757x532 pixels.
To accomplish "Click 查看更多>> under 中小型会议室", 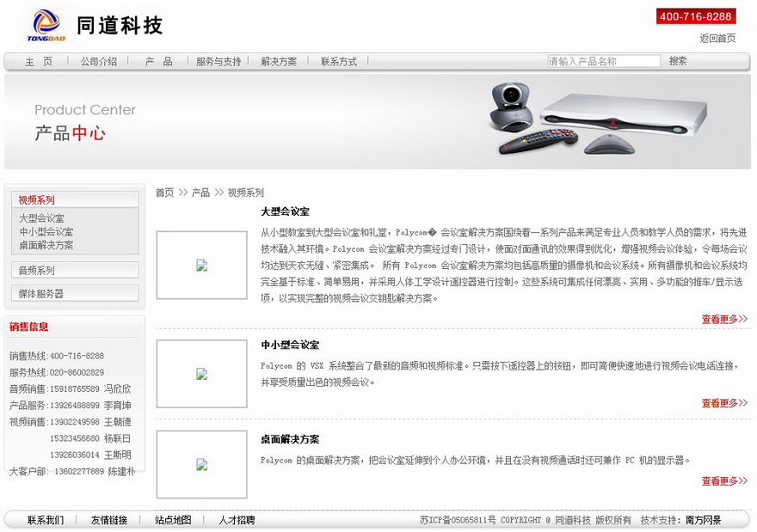I will coord(724,403).
